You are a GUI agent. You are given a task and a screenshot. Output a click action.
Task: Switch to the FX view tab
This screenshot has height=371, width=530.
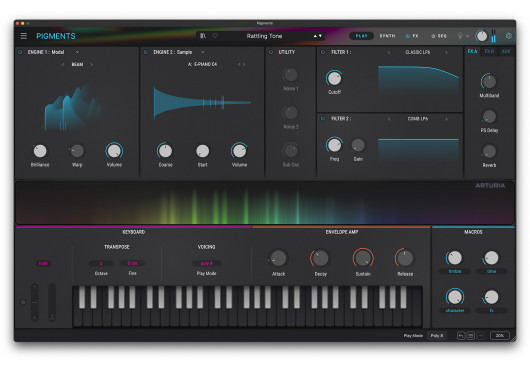tap(415, 36)
